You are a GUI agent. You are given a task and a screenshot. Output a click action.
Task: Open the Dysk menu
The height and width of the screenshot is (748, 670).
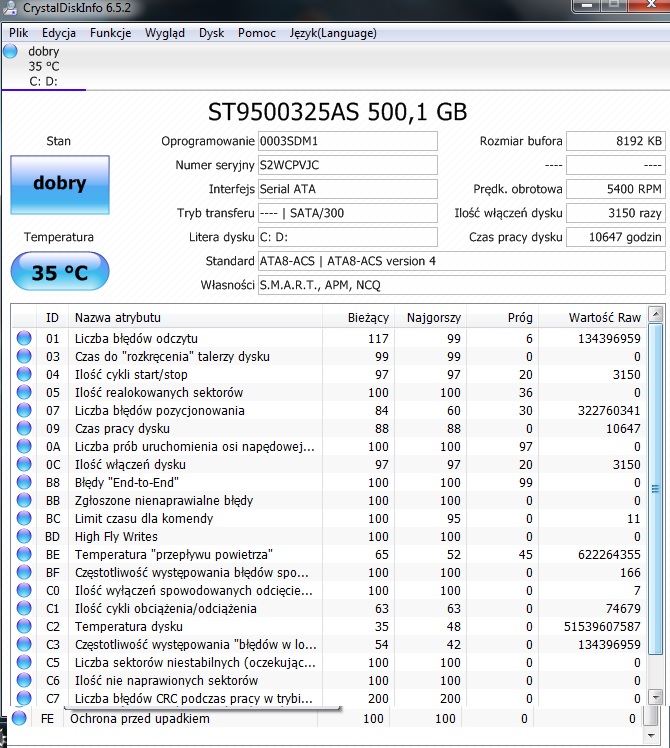211,33
